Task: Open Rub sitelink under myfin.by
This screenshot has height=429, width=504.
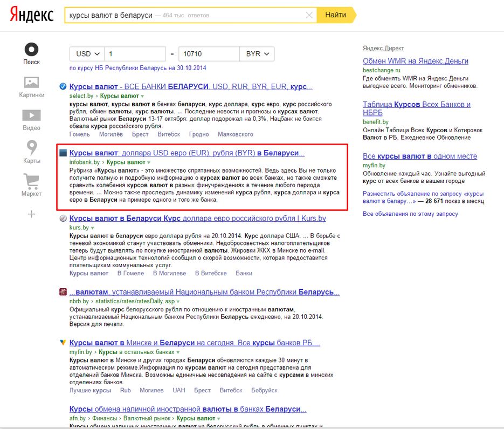Action: point(126,390)
